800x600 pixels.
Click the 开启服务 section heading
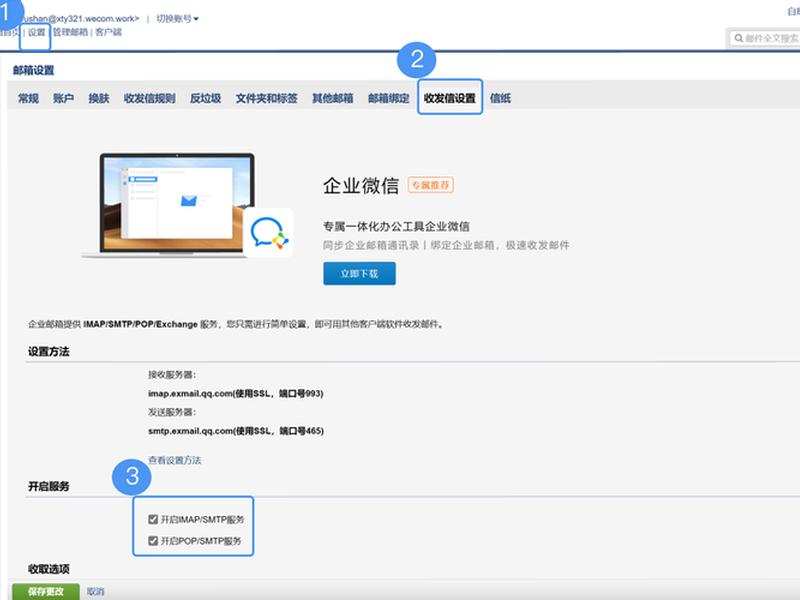click(48, 486)
